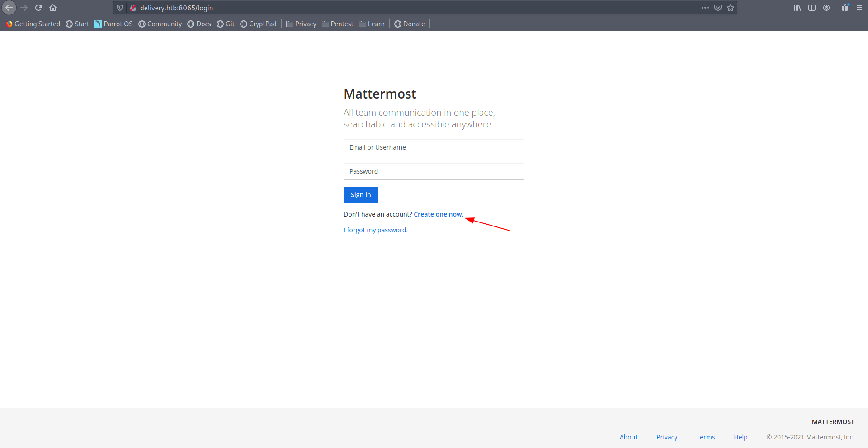Expand the Learn bookmarks folder
Image resolution: width=868 pixels, height=448 pixels.
[372, 24]
